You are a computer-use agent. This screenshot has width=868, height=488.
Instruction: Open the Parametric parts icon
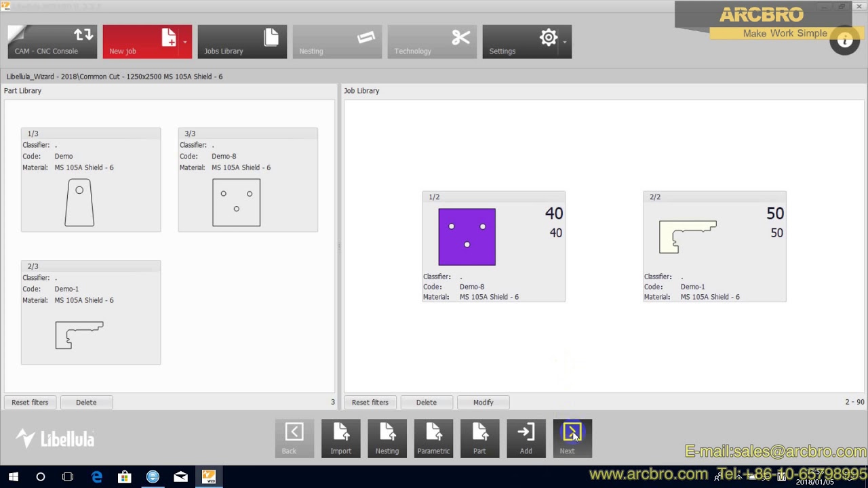[433, 438]
